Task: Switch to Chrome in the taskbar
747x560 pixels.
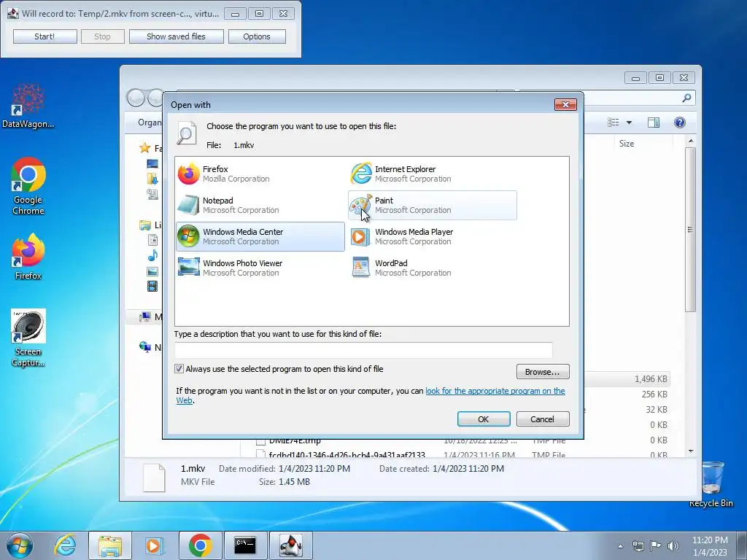Action: point(200,545)
